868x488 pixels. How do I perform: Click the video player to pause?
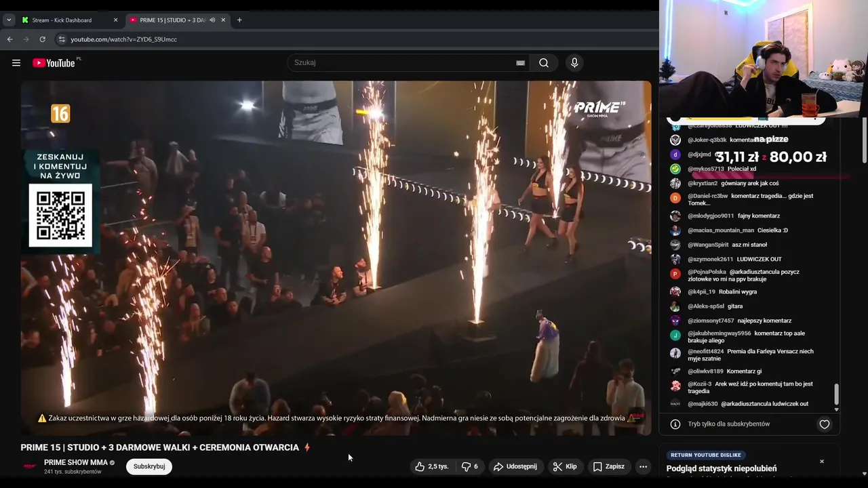(336, 258)
